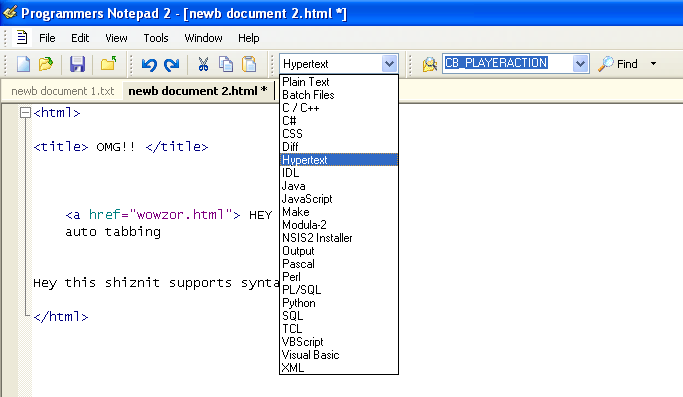Choose XML scheme
The height and width of the screenshot is (397, 683).
point(339,368)
